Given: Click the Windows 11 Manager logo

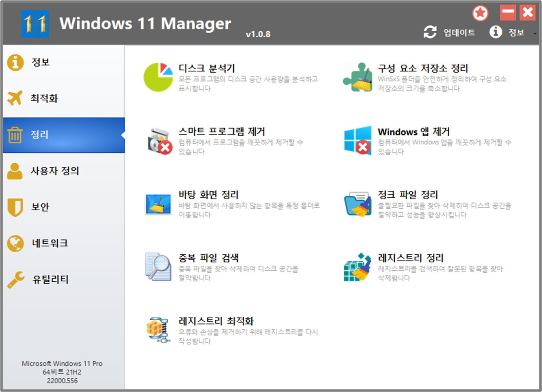Looking at the screenshot, I should tap(35, 24).
